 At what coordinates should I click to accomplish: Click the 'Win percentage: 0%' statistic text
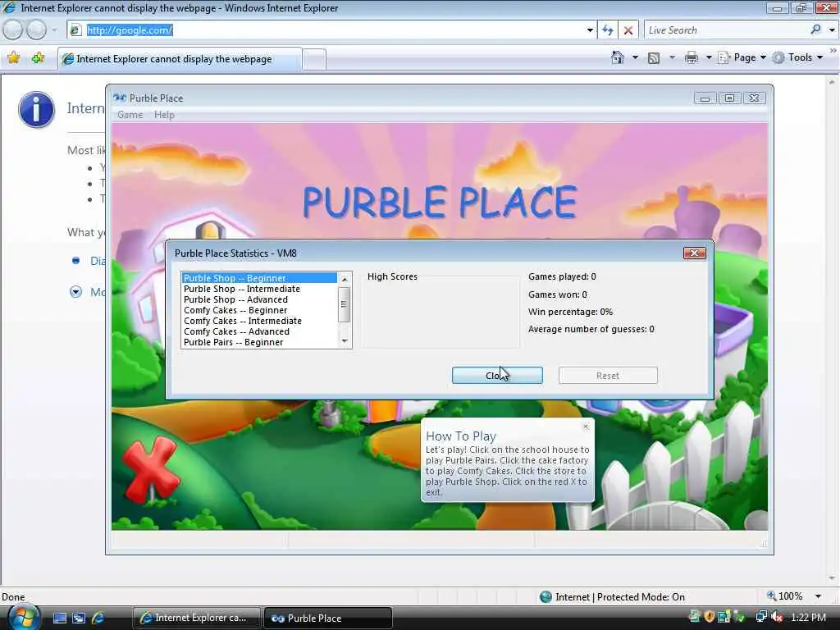571,312
